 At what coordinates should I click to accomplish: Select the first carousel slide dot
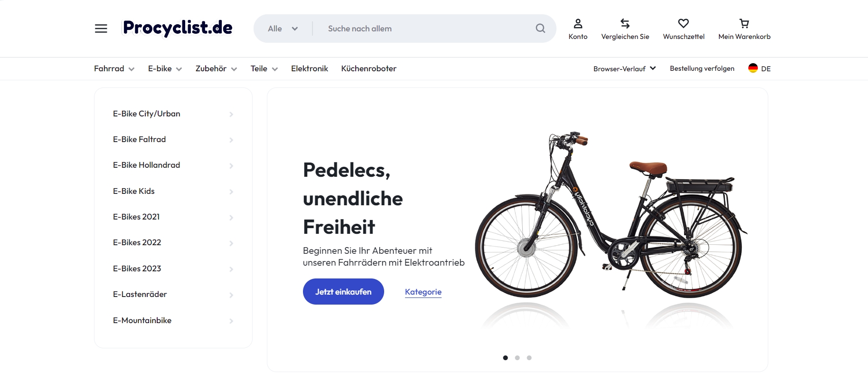point(505,358)
